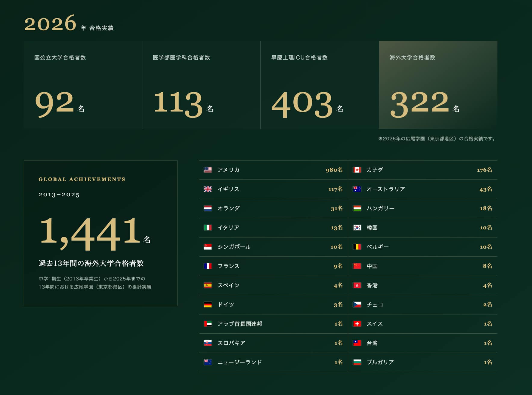Click the Belgium flag icon
The width and height of the screenshot is (532, 395).
357,247
